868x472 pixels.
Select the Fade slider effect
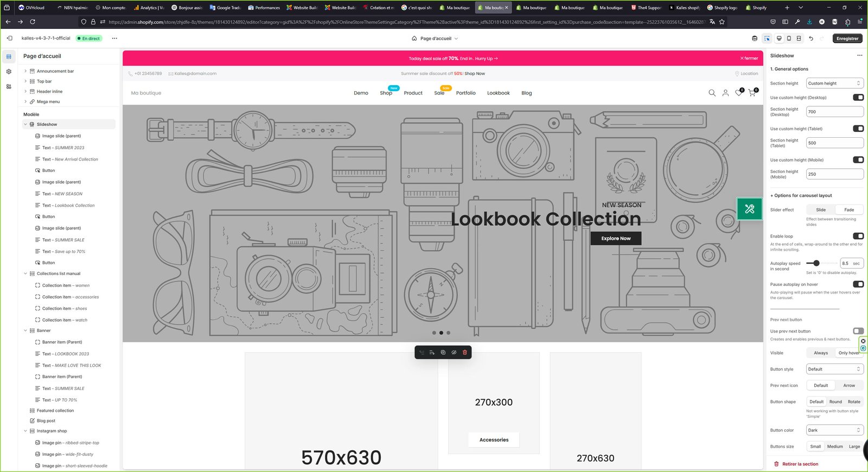pos(848,210)
